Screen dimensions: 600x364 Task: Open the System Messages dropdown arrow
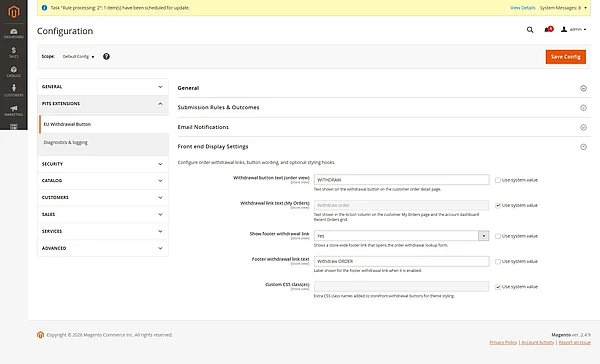585,8
